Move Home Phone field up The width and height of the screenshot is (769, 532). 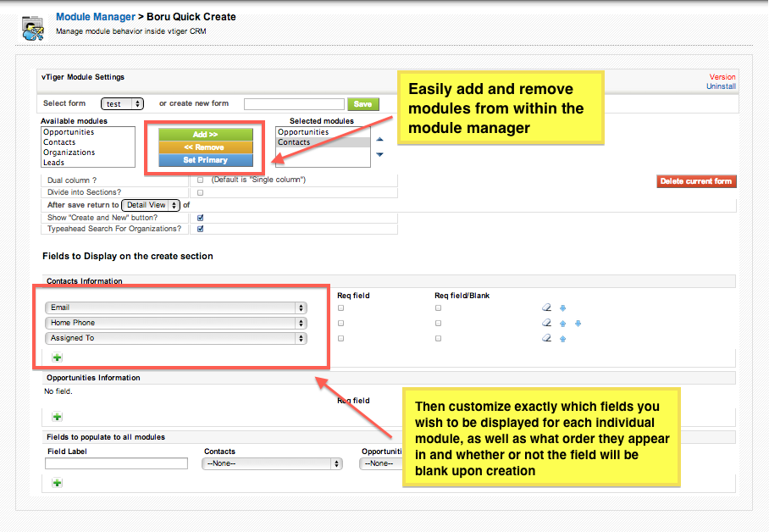(563, 324)
